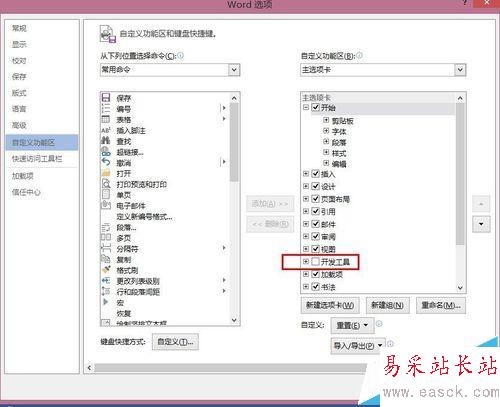Click the Print Preview (打印预览和打印) icon

point(106,184)
